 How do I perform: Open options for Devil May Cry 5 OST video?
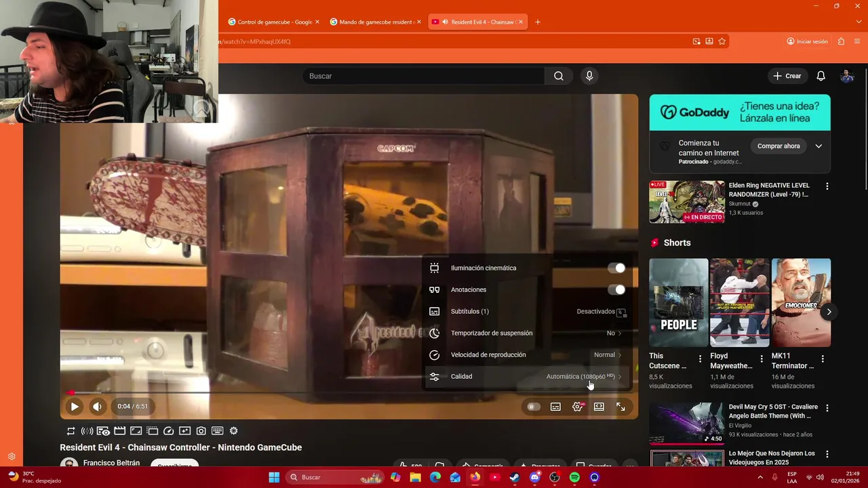click(x=827, y=408)
